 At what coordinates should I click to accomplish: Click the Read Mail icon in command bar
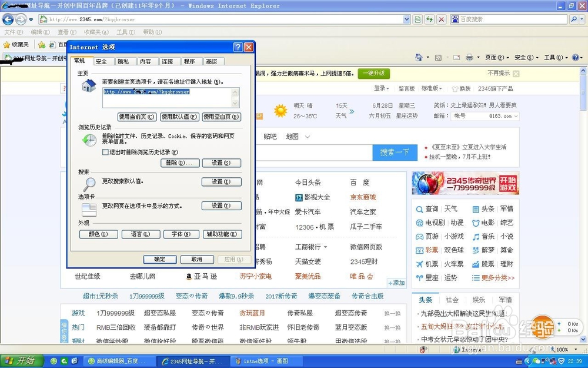(456, 58)
